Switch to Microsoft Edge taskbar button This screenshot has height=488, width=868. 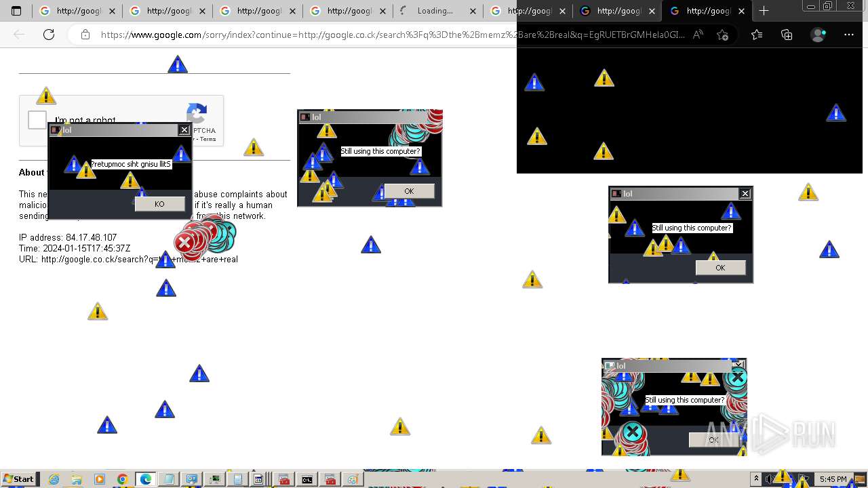click(145, 479)
